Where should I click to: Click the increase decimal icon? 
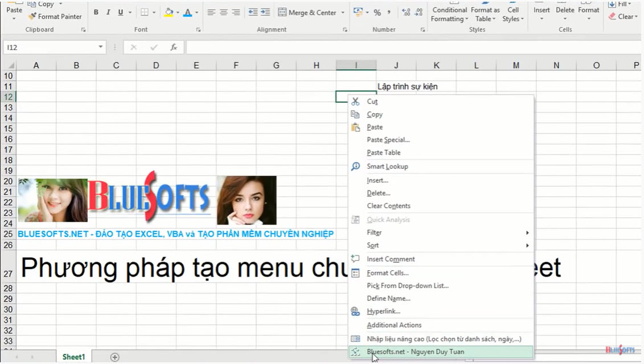[406, 13]
